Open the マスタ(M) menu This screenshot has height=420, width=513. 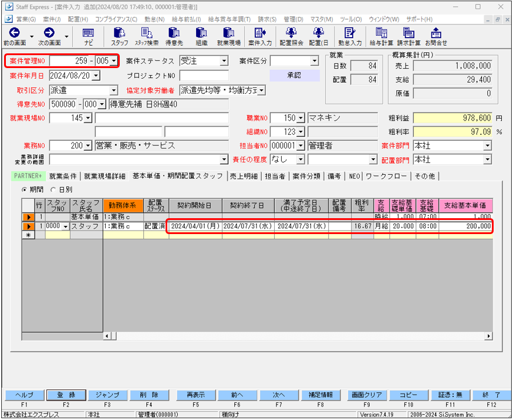[x=322, y=19]
